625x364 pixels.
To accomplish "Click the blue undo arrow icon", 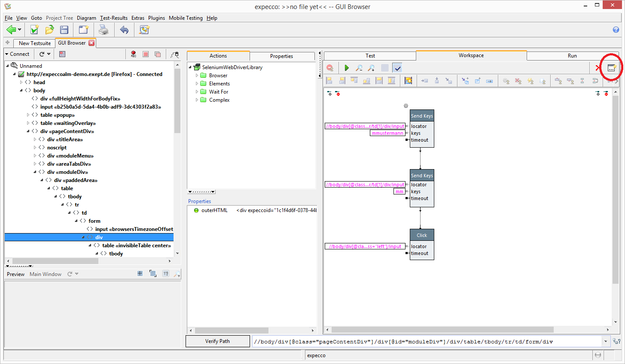I will click(124, 30).
